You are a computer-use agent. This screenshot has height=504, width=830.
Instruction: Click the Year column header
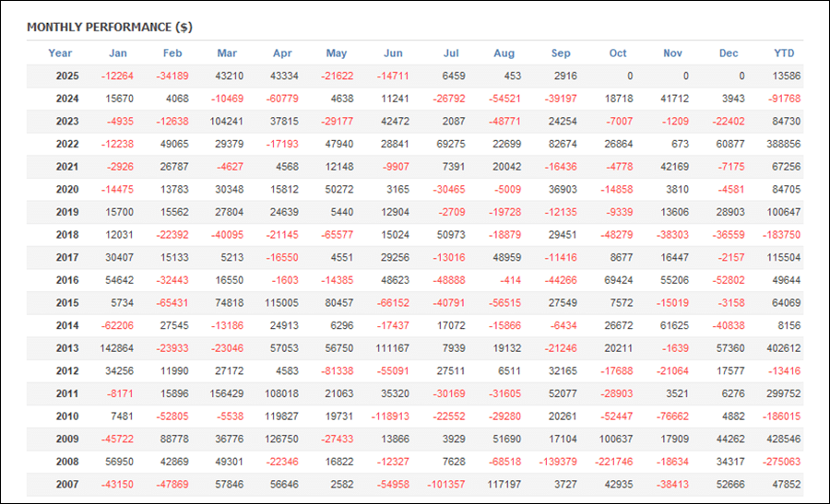[x=60, y=53]
